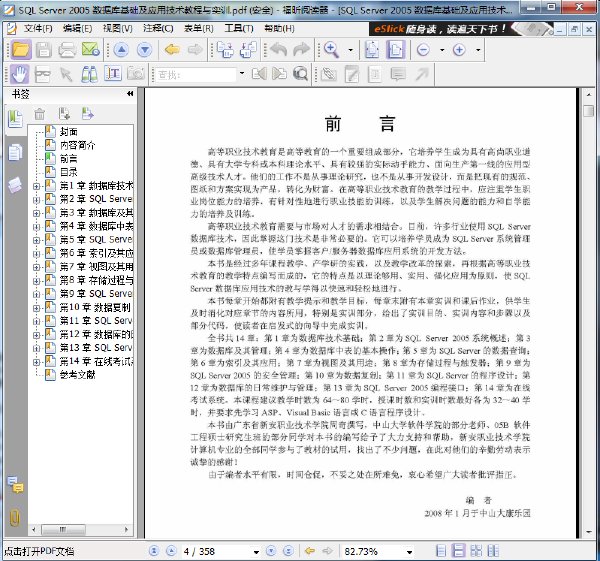
Task: Click the bookmarks panel icon in sidebar
Action: (15, 119)
